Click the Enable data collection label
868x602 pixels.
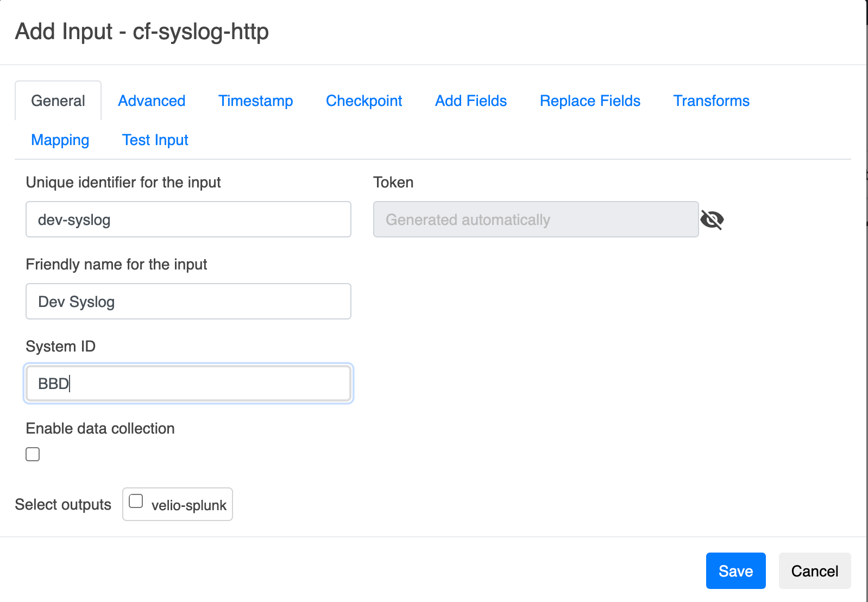pos(100,429)
